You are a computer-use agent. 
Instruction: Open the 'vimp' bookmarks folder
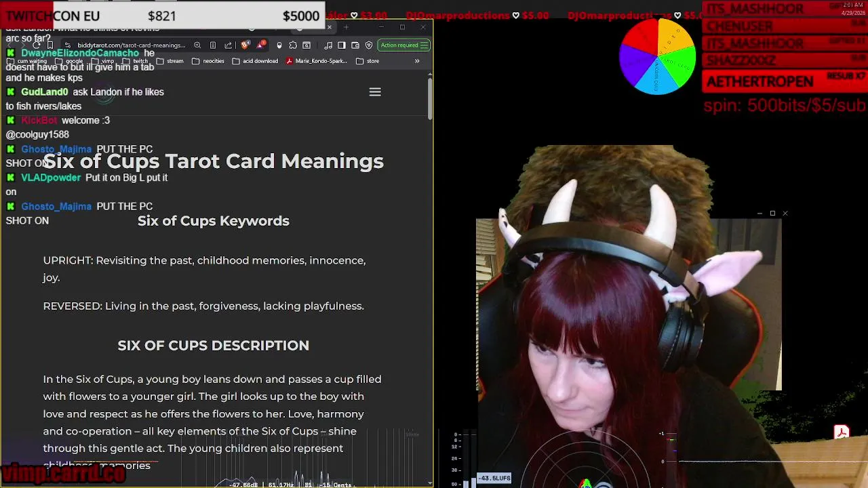click(102, 61)
